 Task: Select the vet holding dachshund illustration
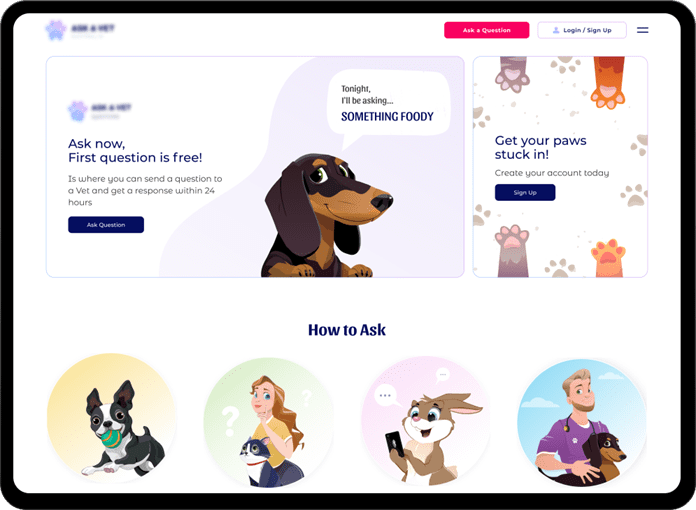pyautogui.click(x=582, y=423)
